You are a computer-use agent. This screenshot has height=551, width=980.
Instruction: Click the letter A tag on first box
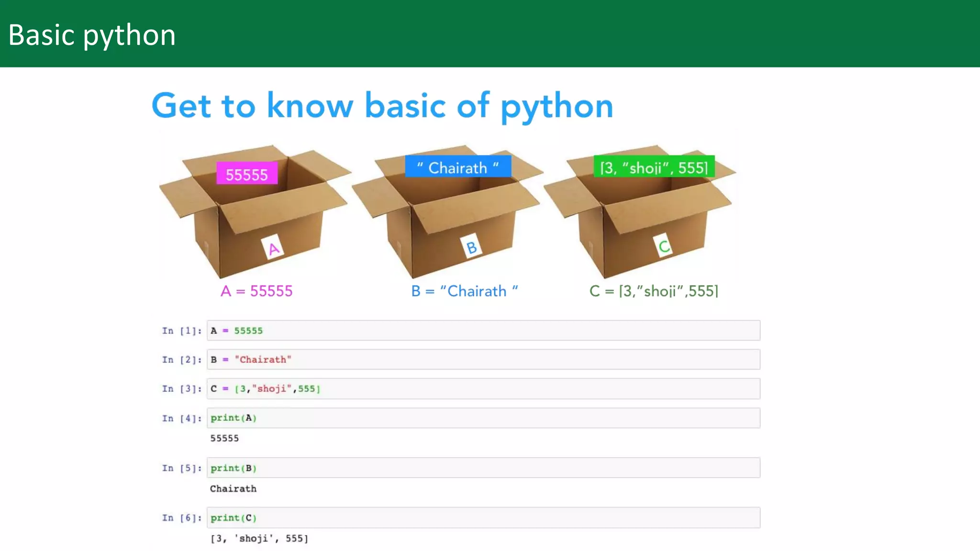273,248
